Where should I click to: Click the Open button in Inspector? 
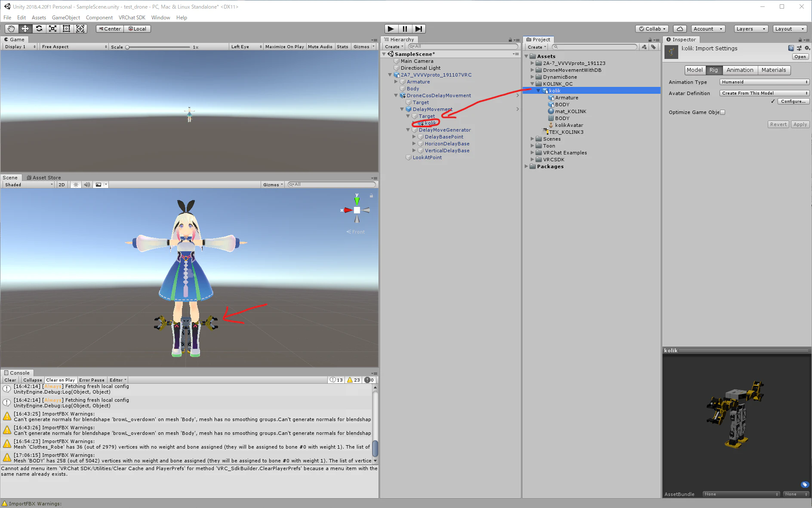[x=800, y=57]
